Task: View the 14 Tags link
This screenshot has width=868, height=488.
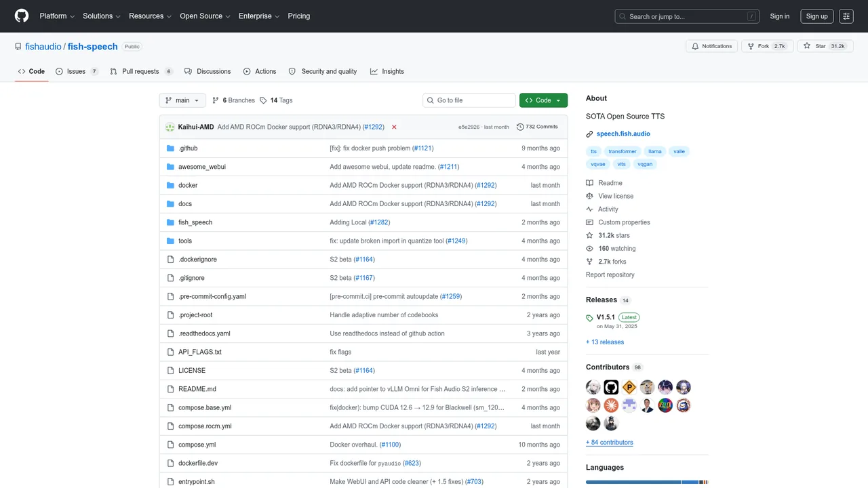Action: pyautogui.click(x=276, y=100)
